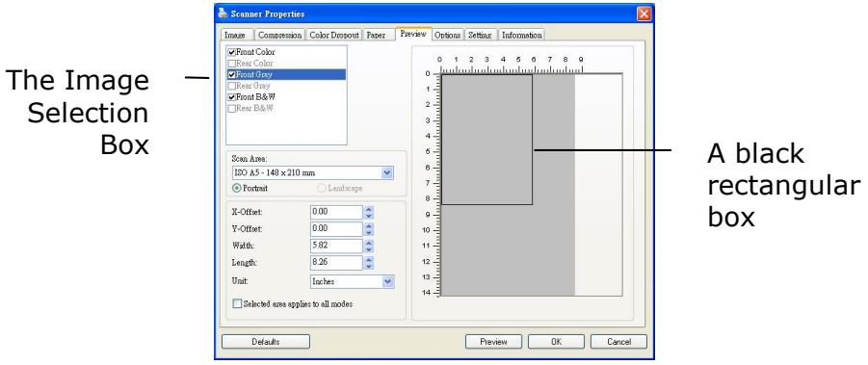This screenshot has width=868, height=365.
Task: Decrease X-Offset with the down arrow
Action: tap(370, 216)
